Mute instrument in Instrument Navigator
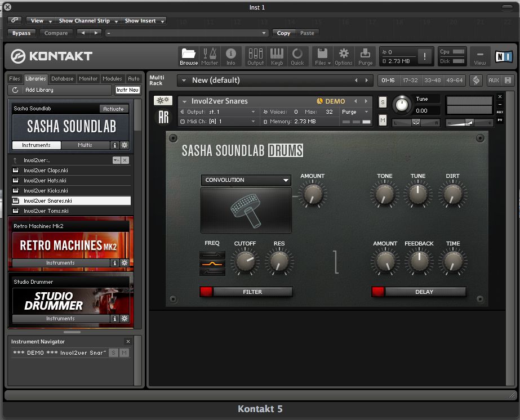Viewport: 520px width, 420px height. pos(124,352)
